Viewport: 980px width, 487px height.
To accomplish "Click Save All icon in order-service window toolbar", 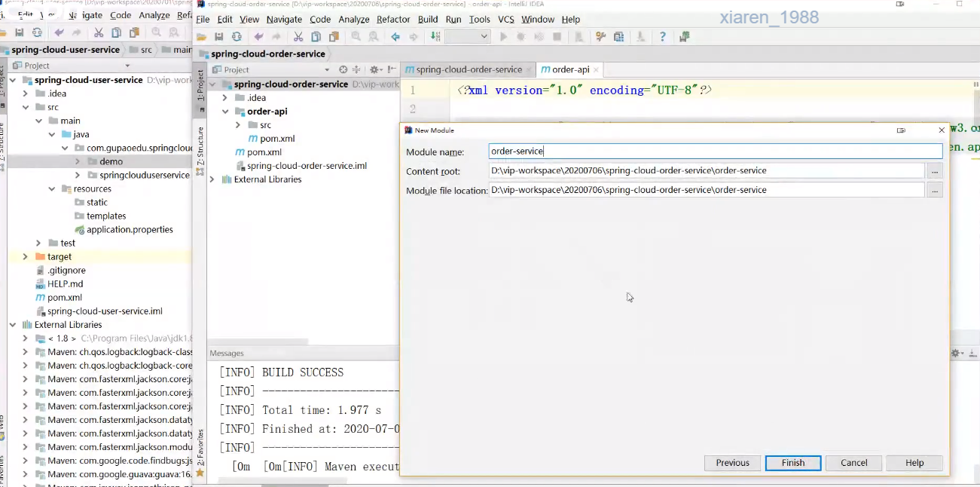I will (x=219, y=37).
